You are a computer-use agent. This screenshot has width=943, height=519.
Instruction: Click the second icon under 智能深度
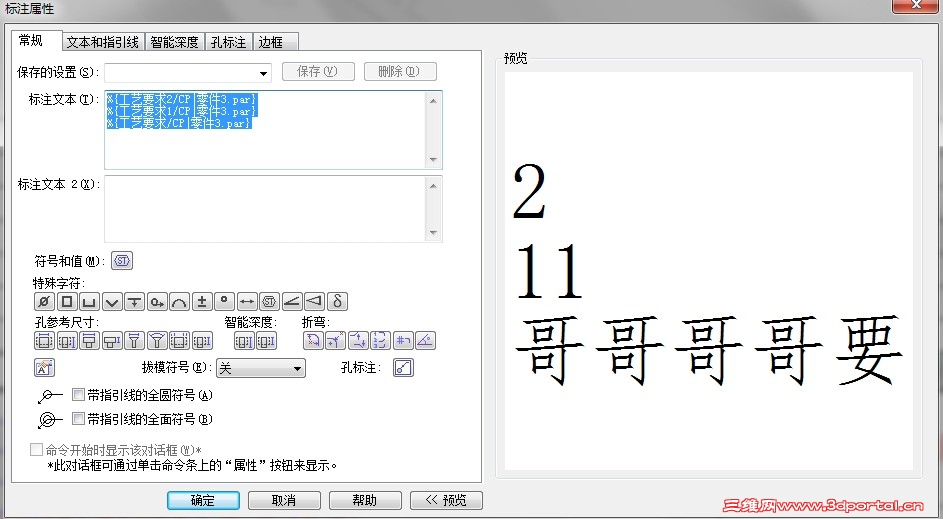266,341
